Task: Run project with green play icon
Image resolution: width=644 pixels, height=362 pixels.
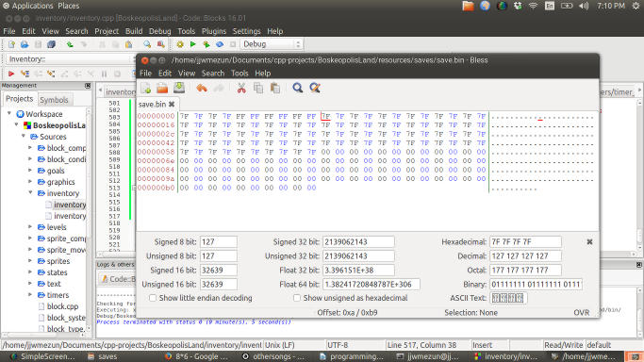Action: tap(193, 44)
